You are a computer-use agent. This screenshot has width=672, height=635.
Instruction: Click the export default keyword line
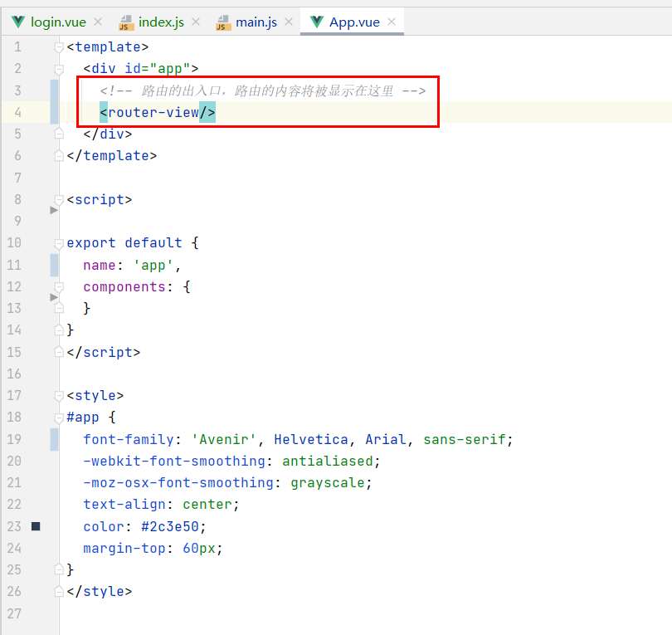[133, 243]
